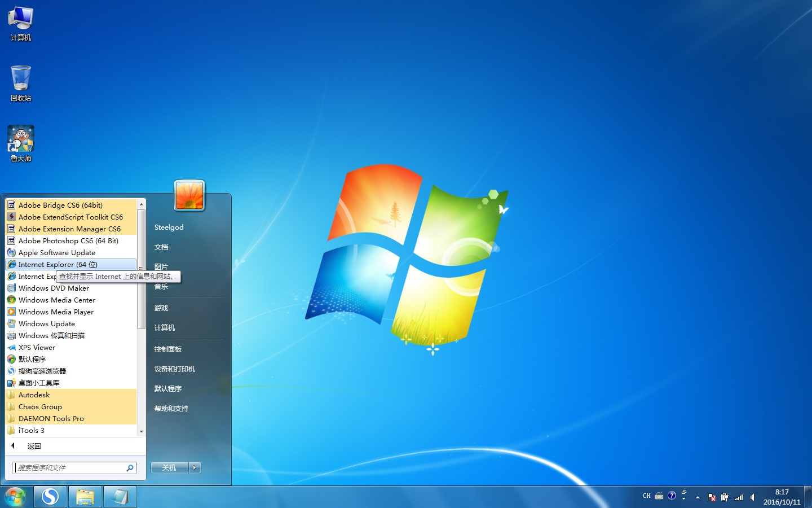The width and height of the screenshot is (812, 508).
Task: Start Apple Software Update
Action: 71,252
